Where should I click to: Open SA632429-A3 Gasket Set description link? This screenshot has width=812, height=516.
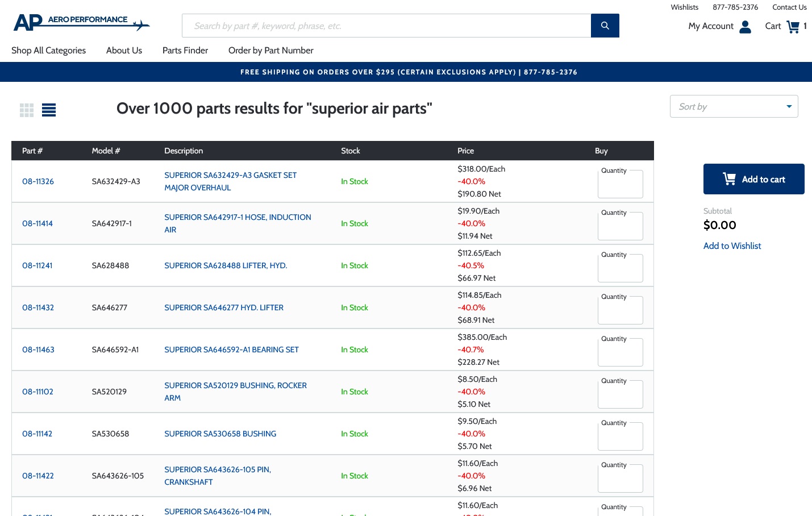(230, 182)
